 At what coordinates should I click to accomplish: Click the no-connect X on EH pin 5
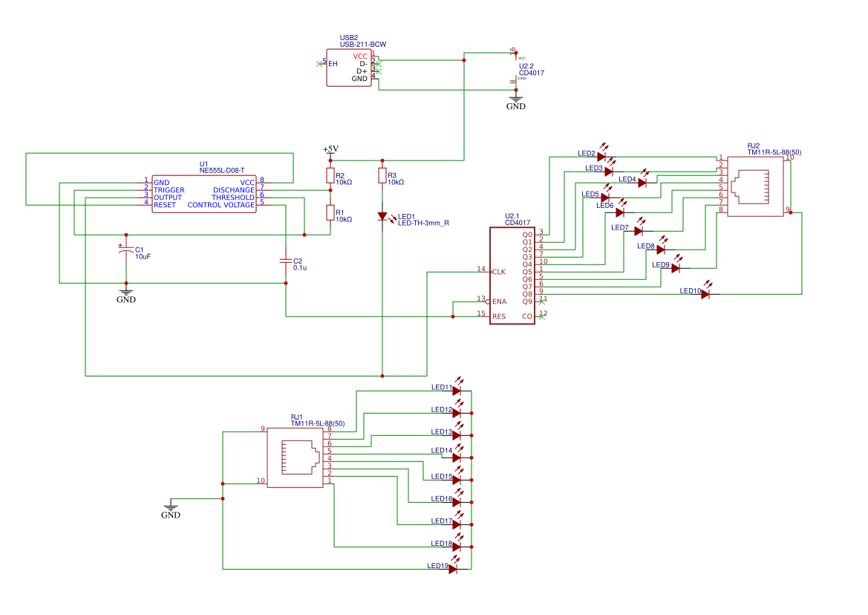point(319,64)
